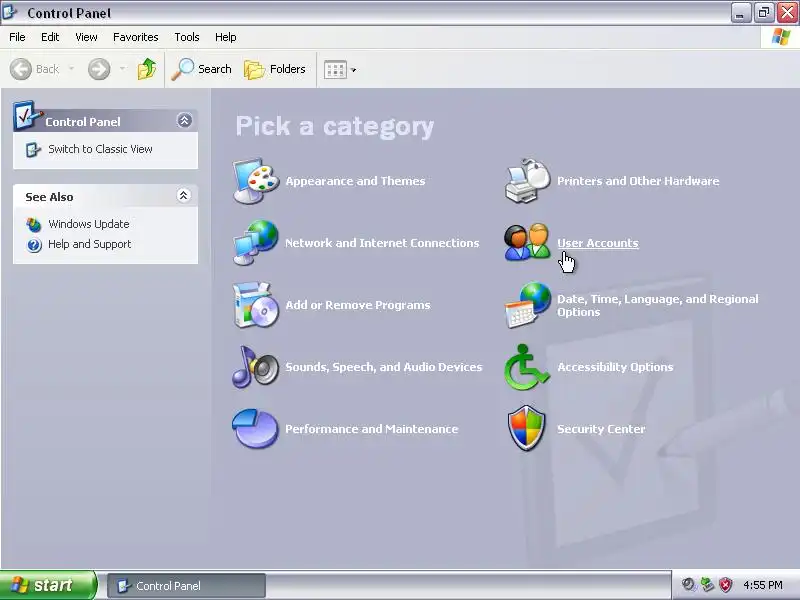Open the Add or Remove Programs link

pyautogui.click(x=358, y=305)
